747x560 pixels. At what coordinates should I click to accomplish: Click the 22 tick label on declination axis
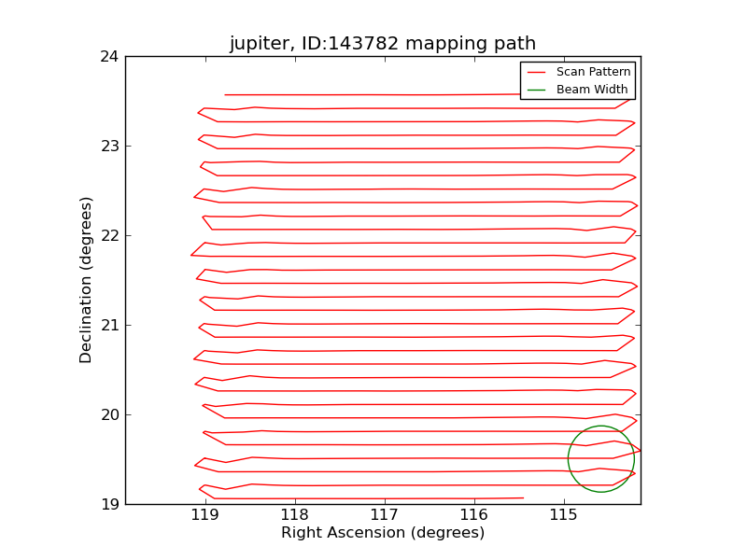tap(109, 235)
